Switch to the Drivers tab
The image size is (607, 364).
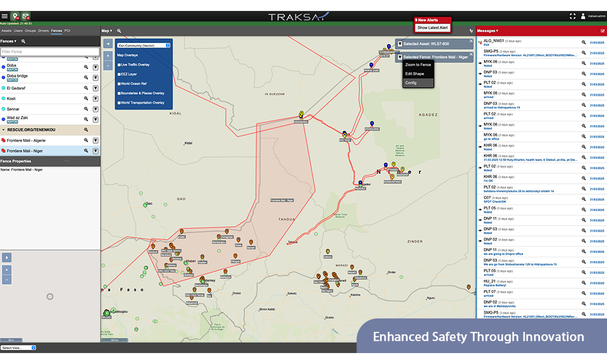pos(43,30)
